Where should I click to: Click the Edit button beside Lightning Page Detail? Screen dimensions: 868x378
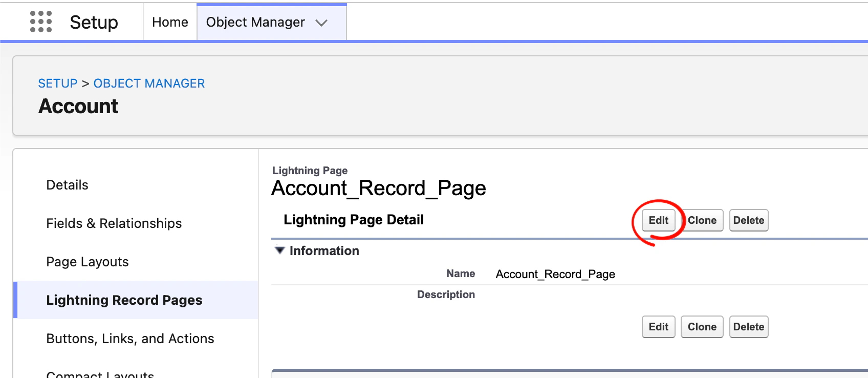pyautogui.click(x=659, y=220)
